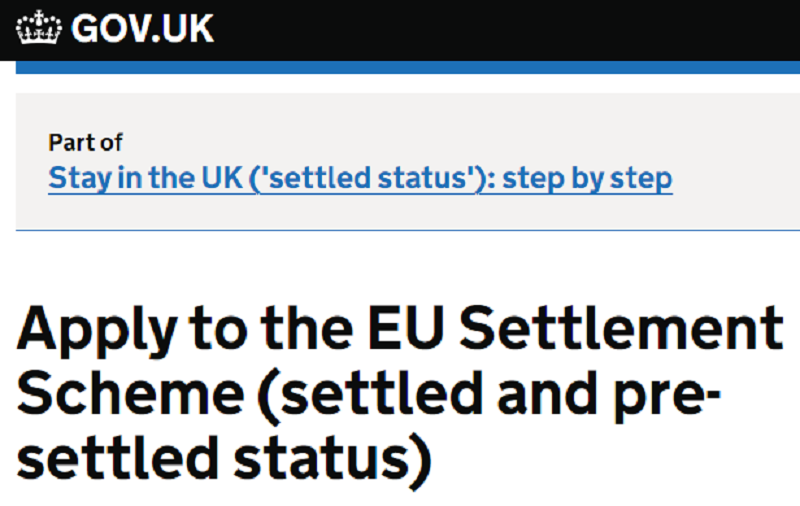Click the word 'Scheme' in the page title

(x=131, y=392)
